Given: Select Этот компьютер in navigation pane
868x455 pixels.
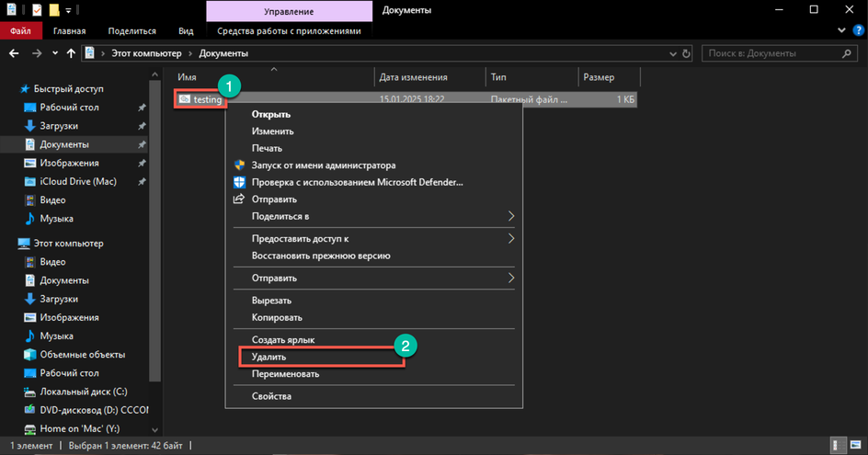Looking at the screenshot, I should pyautogui.click(x=68, y=243).
